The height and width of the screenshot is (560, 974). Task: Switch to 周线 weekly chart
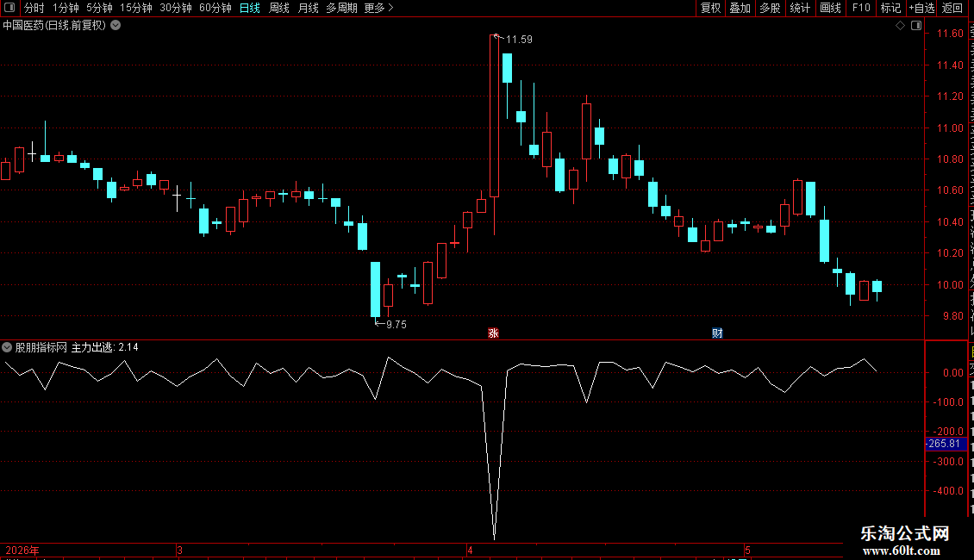point(279,8)
